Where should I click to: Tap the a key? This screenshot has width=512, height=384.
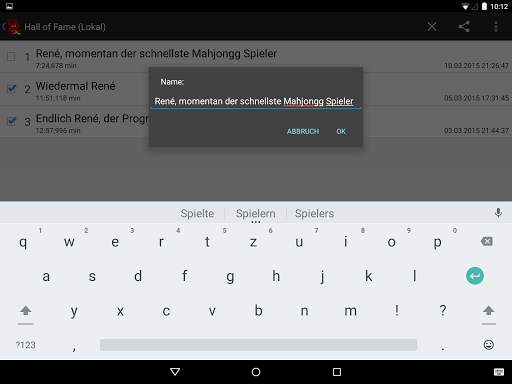click(x=46, y=277)
